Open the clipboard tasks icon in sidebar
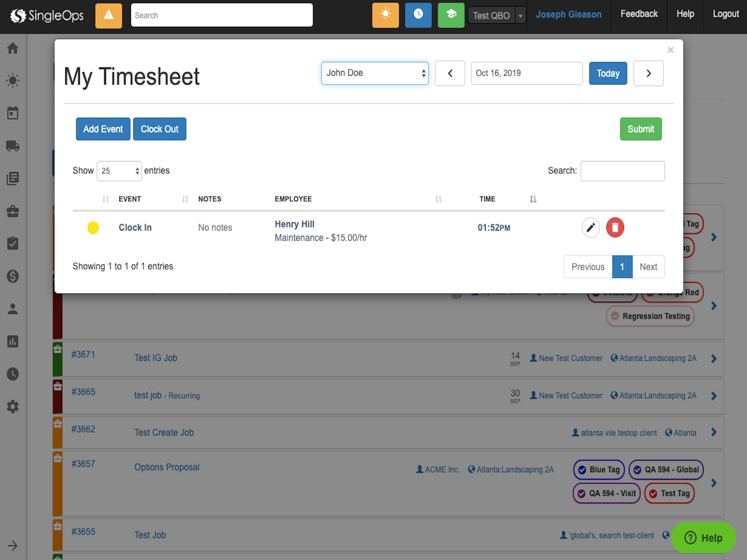747x560 pixels. click(x=13, y=243)
